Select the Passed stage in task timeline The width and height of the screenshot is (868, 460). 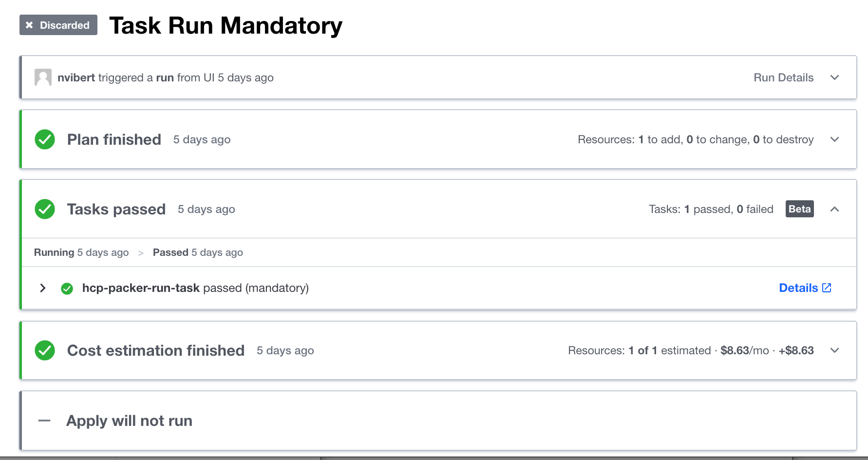tap(170, 252)
